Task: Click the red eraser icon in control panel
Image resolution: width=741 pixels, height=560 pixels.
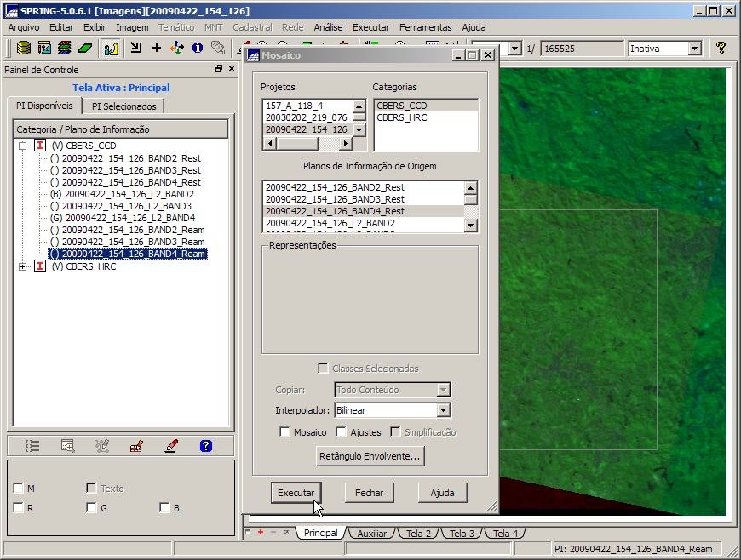Action: pos(171,445)
